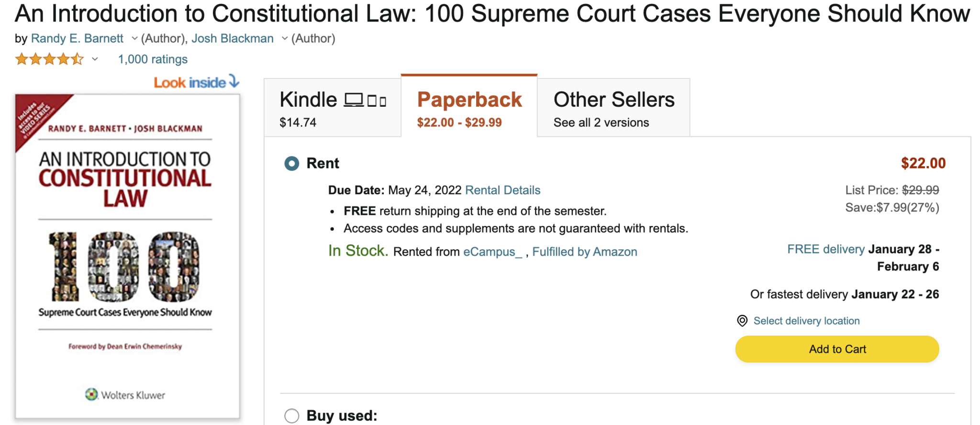980x425 pixels.
Task: Click the Wolters Kluwer logo on cover
Action: pyautogui.click(x=91, y=394)
